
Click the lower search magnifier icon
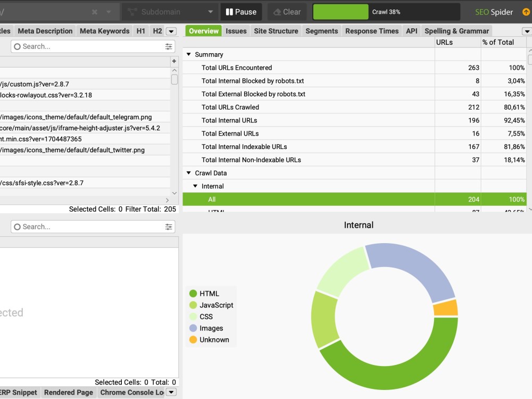[x=18, y=227]
